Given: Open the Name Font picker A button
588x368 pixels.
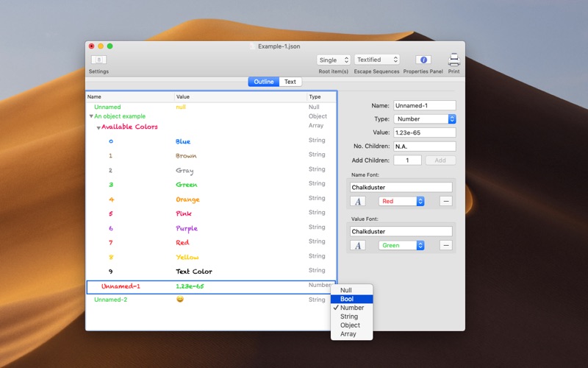Looking at the screenshot, I should (x=358, y=201).
